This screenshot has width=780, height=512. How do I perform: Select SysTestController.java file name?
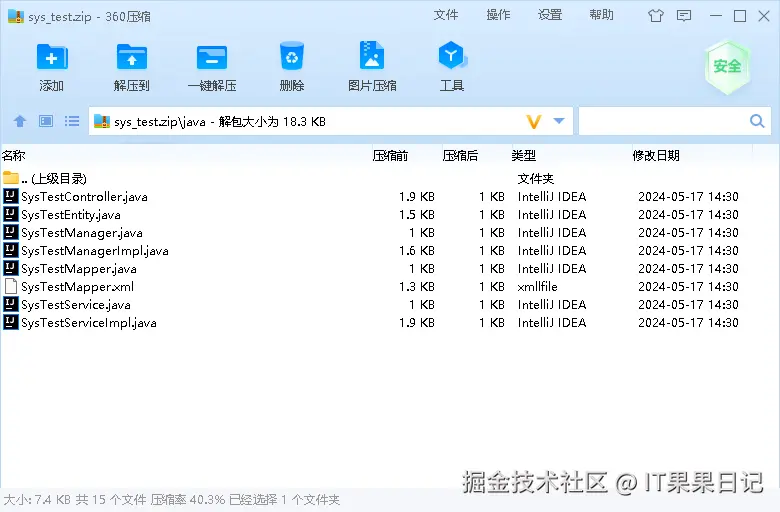(x=84, y=197)
